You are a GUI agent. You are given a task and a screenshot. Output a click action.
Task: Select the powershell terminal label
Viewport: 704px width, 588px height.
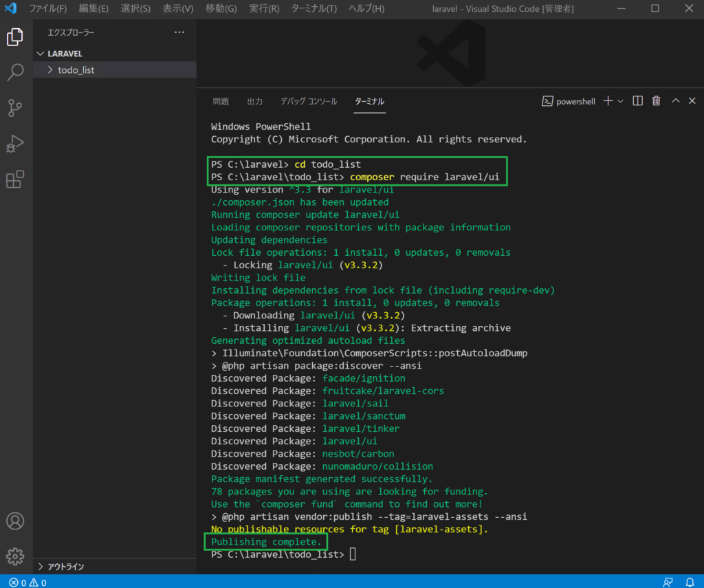[x=569, y=102]
